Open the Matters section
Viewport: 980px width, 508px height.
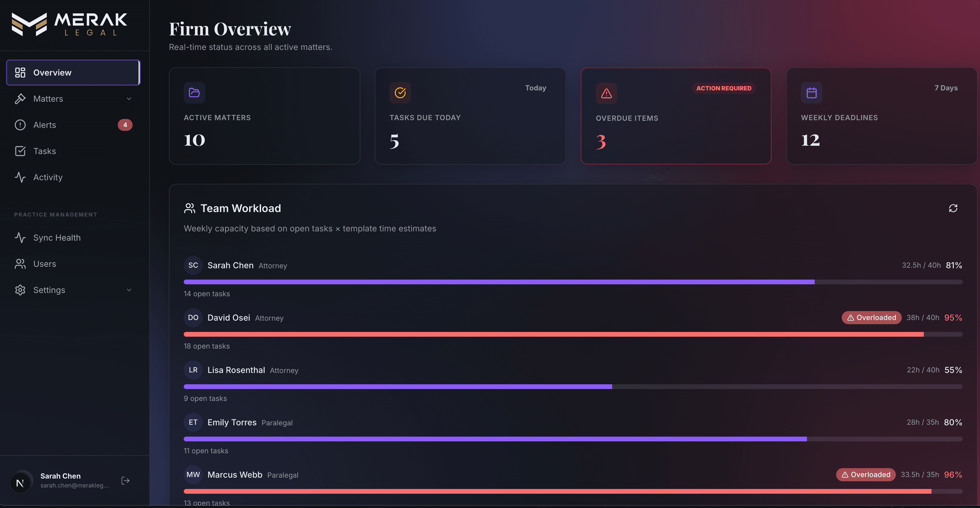coord(73,98)
